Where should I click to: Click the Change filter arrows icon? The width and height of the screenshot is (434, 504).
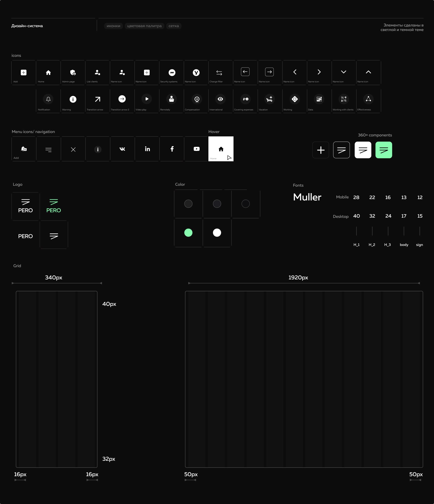219,73
